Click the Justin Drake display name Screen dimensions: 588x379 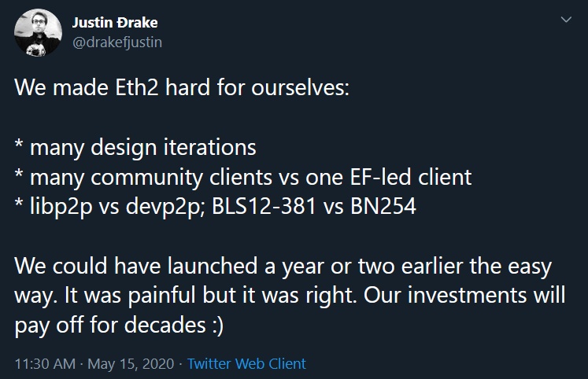[115, 23]
